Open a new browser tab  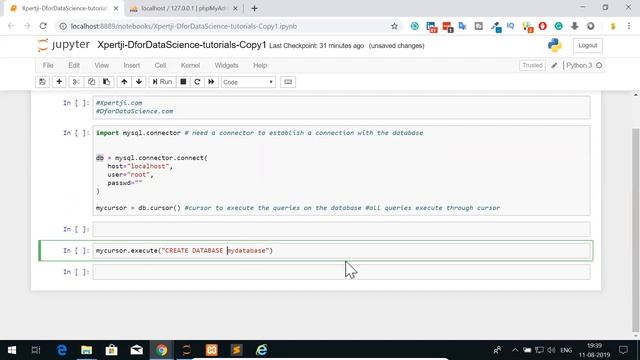click(254, 8)
